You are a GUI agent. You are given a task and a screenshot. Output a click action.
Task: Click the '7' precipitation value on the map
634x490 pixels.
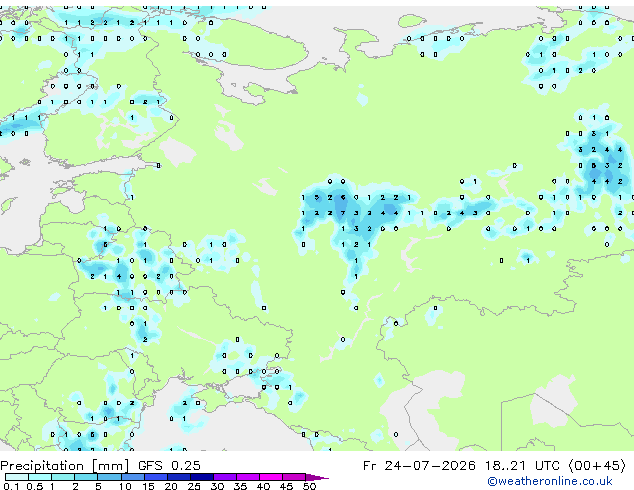click(343, 213)
